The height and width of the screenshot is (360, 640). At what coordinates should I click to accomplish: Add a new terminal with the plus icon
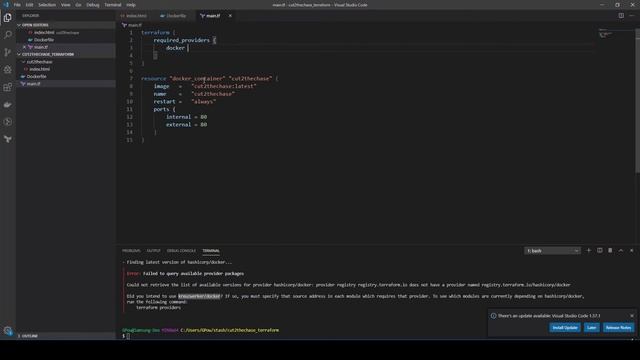click(x=589, y=250)
